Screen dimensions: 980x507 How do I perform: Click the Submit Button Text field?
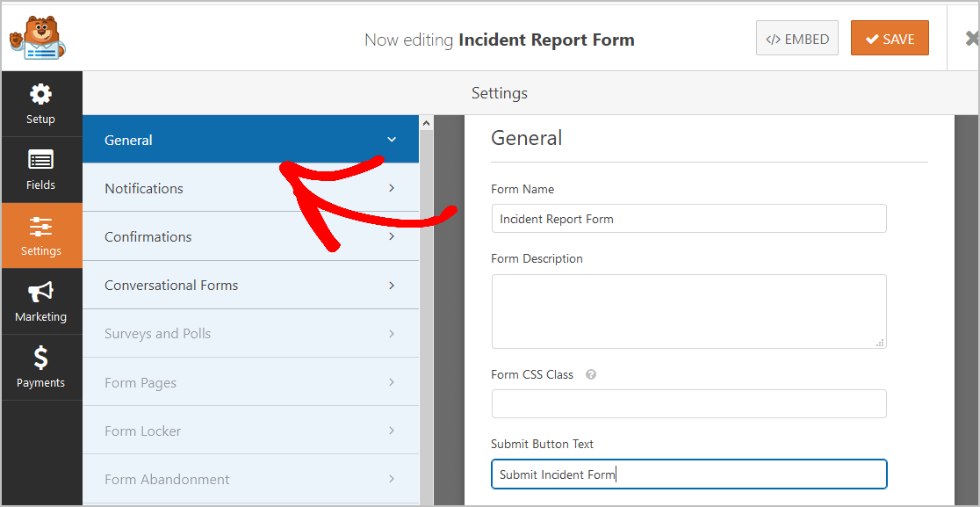click(x=688, y=474)
